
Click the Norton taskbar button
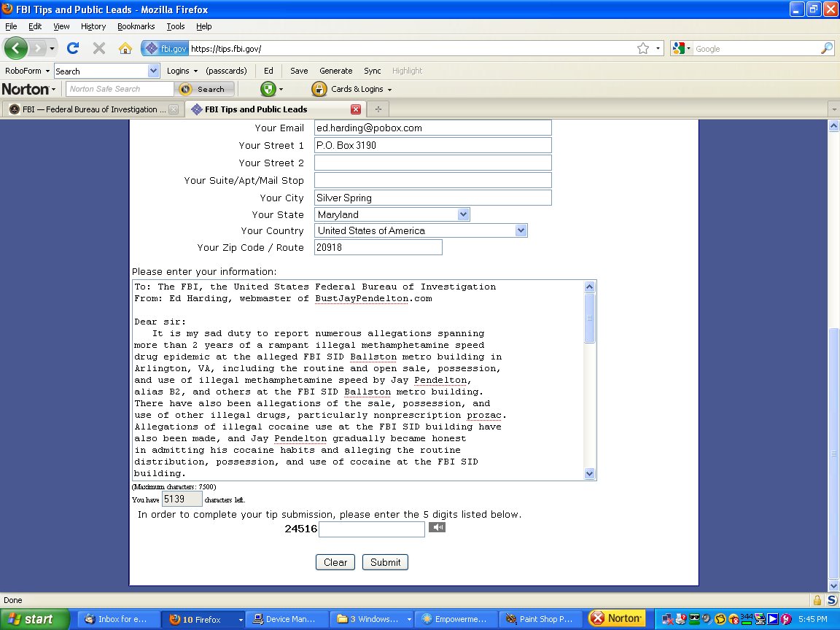[615, 619]
